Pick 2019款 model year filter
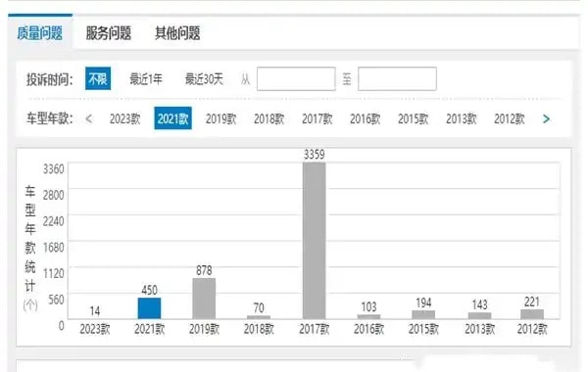Image resolution: width=588 pixels, height=372 pixels. [x=220, y=119]
